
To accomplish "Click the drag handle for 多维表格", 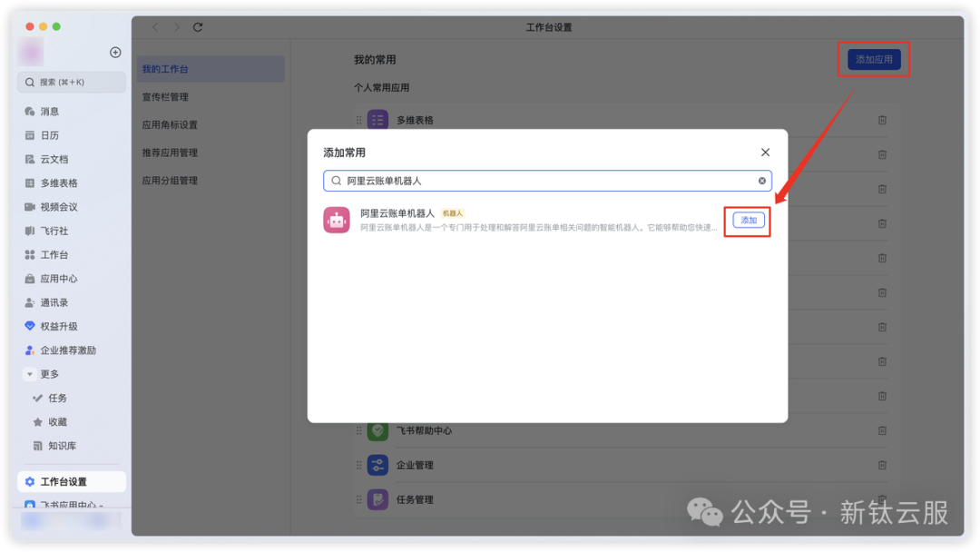I will (x=358, y=120).
